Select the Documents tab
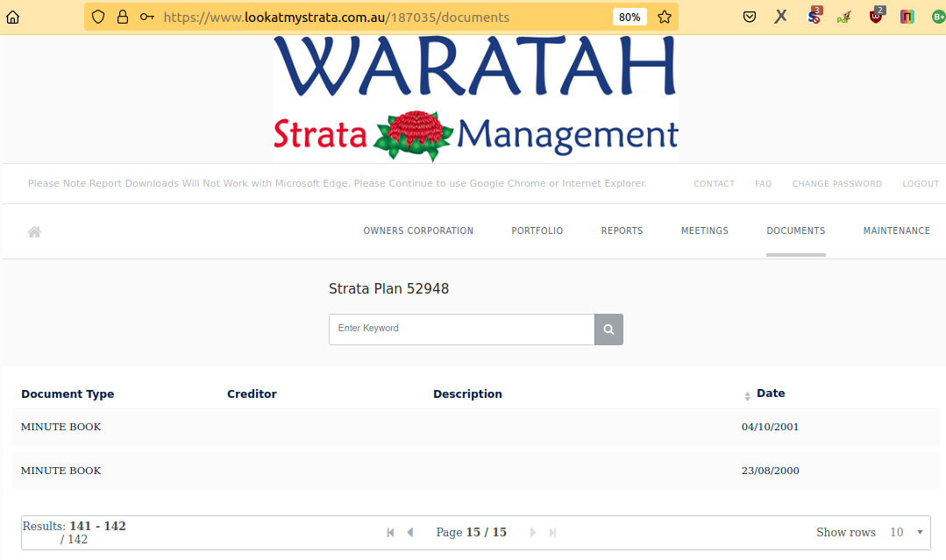The height and width of the screenshot is (560, 946). (x=796, y=230)
